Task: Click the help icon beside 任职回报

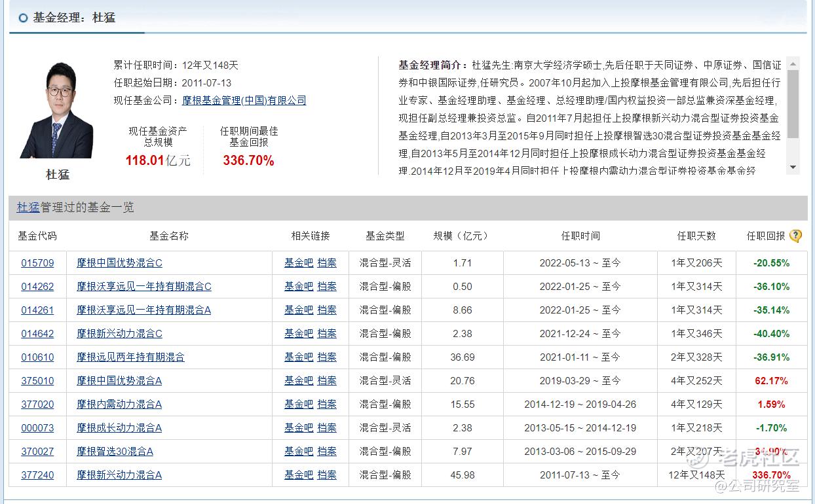Action: [795, 236]
